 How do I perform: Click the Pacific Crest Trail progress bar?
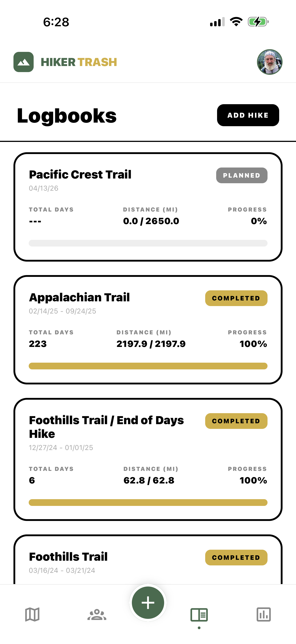148,243
